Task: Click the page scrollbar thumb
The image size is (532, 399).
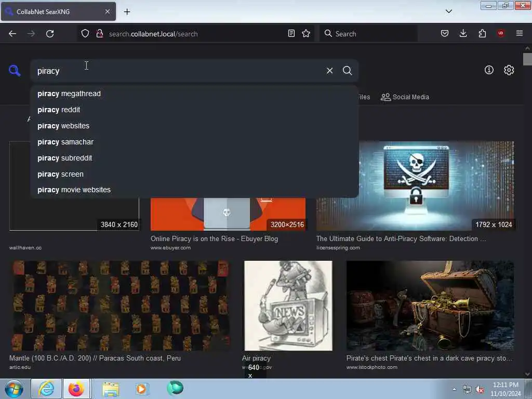Action: coord(527,59)
